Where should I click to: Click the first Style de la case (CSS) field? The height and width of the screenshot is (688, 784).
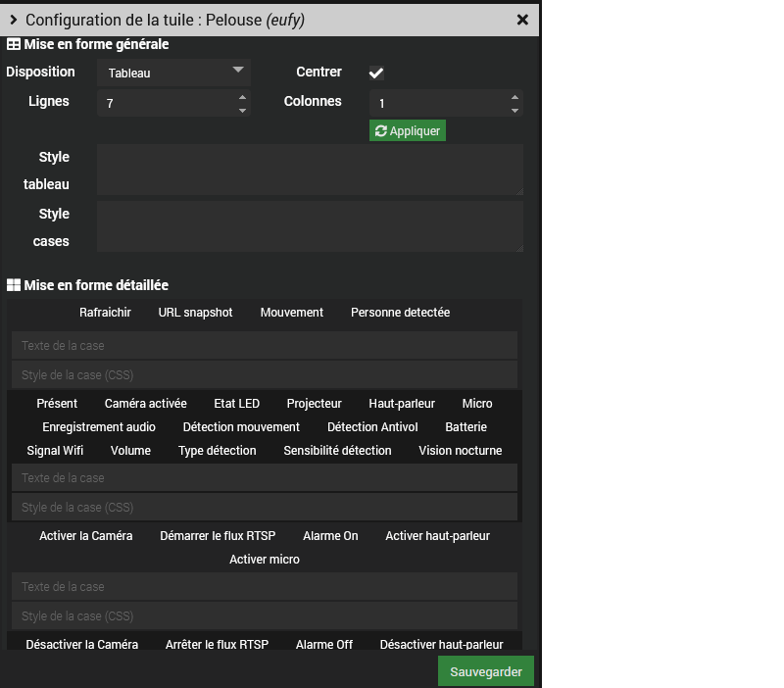click(265, 375)
